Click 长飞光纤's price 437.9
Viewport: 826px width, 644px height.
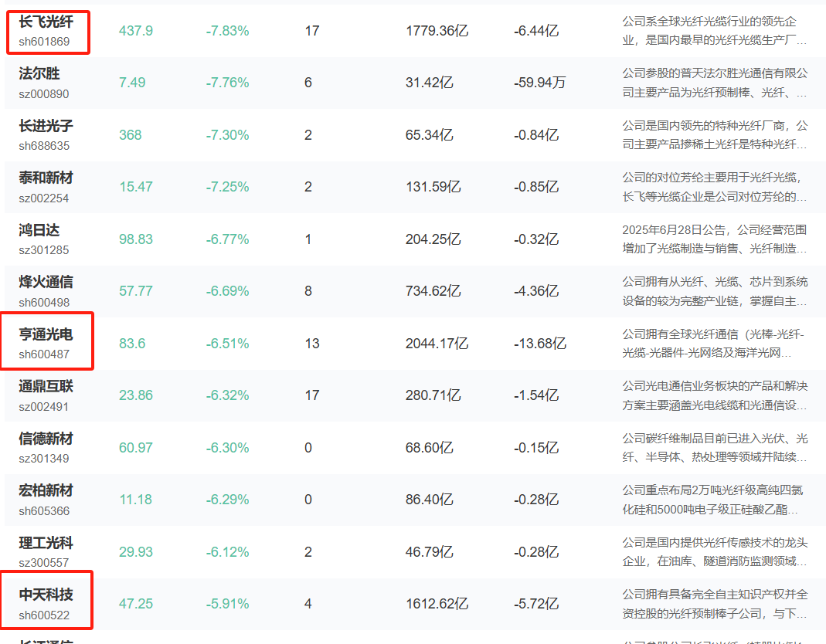click(x=136, y=31)
